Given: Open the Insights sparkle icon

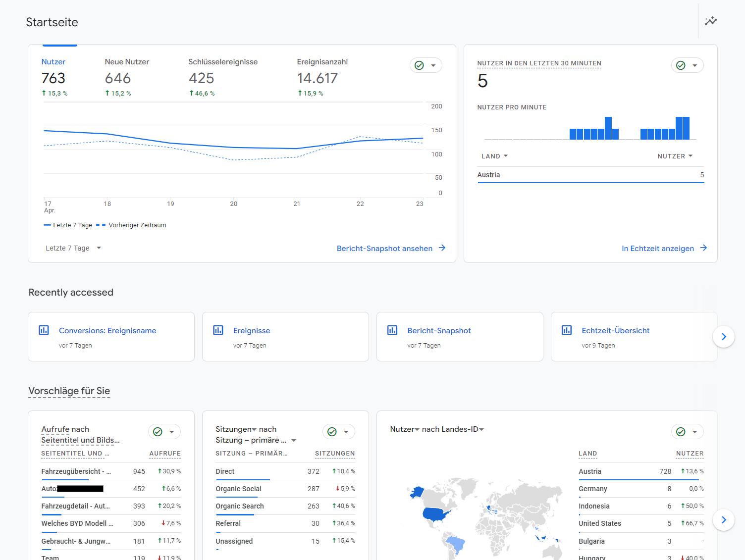Looking at the screenshot, I should tap(711, 21).
